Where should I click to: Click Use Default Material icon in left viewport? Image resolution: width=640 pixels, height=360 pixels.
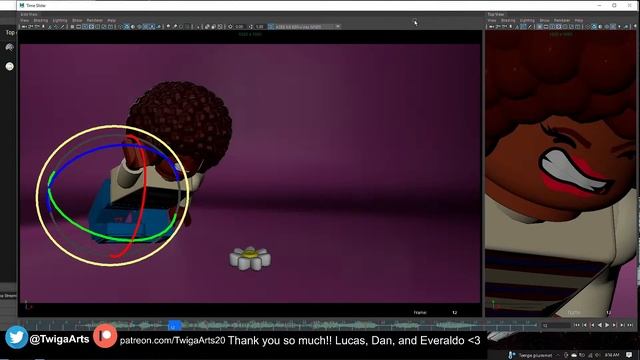click(x=133, y=27)
